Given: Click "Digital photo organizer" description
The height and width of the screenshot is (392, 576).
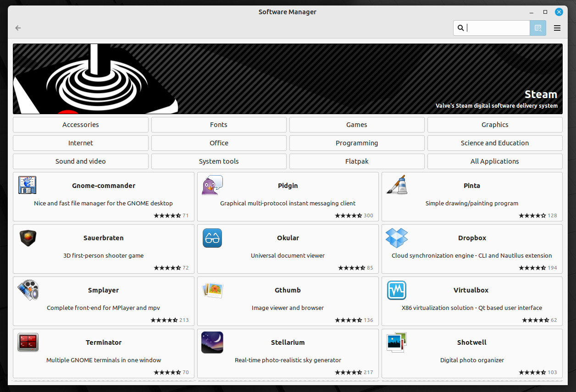Looking at the screenshot, I should click(472, 360).
